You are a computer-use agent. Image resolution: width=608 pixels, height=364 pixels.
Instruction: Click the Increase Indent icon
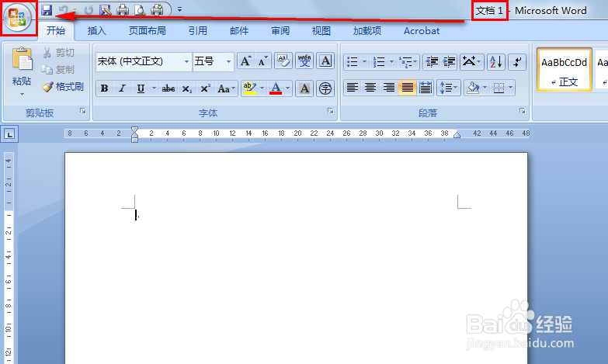[x=449, y=61]
